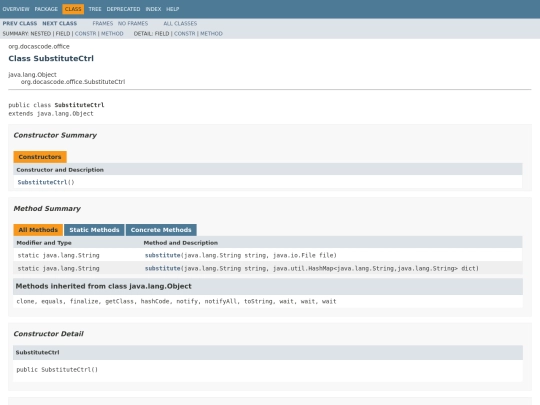Select the 'Constructor and Description' column header

point(60,170)
